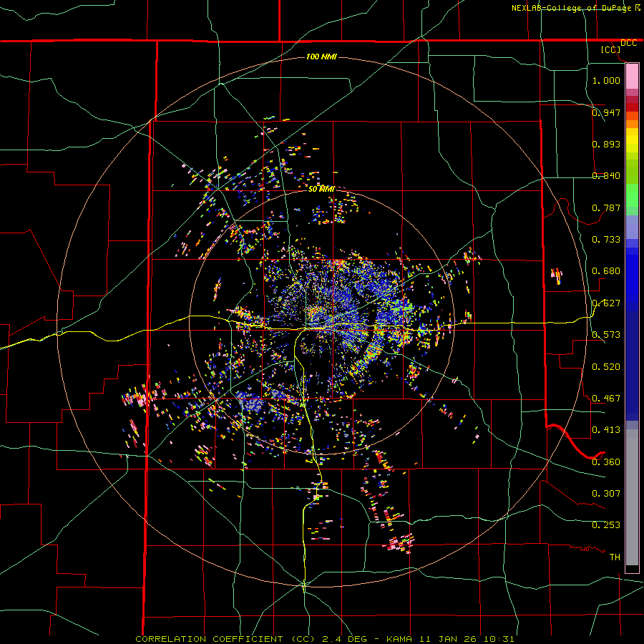Pick the orange swatch in the color scale

click(x=632, y=124)
